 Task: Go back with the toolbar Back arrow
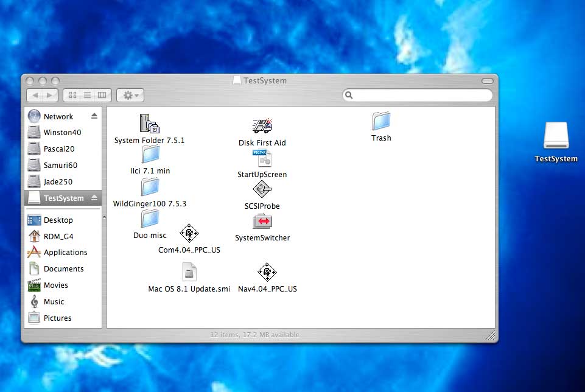[35, 95]
